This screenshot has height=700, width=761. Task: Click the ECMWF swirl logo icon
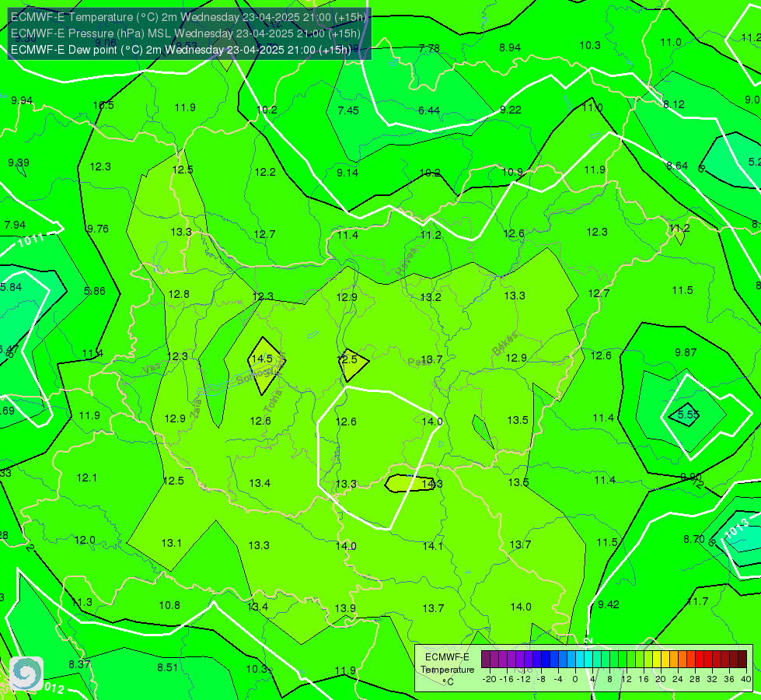pyautogui.click(x=26, y=674)
